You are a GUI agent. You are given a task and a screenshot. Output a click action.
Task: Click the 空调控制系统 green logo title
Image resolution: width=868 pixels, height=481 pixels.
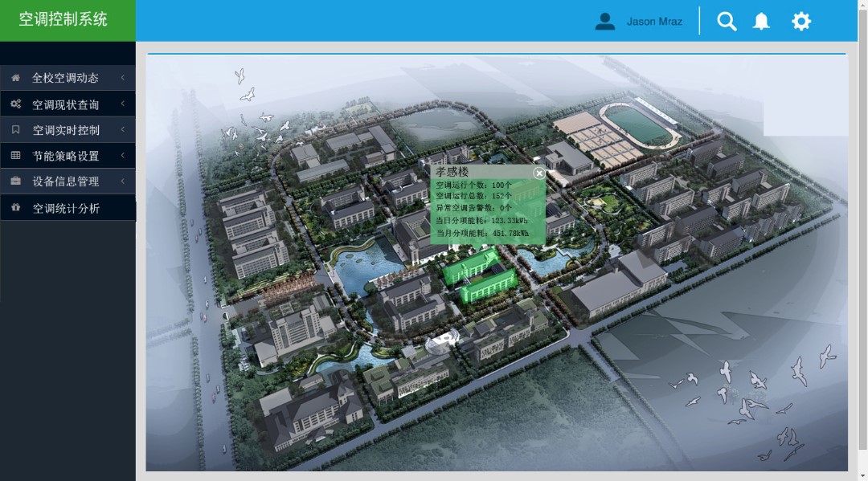[63, 20]
